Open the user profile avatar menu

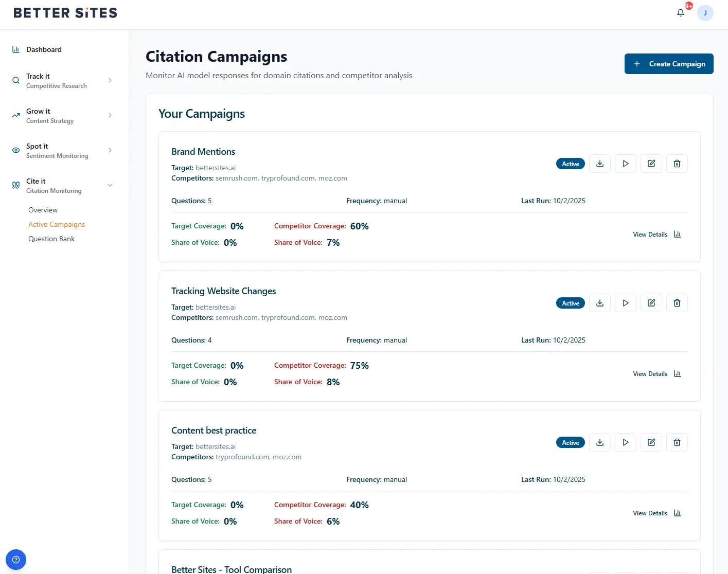[x=705, y=13]
